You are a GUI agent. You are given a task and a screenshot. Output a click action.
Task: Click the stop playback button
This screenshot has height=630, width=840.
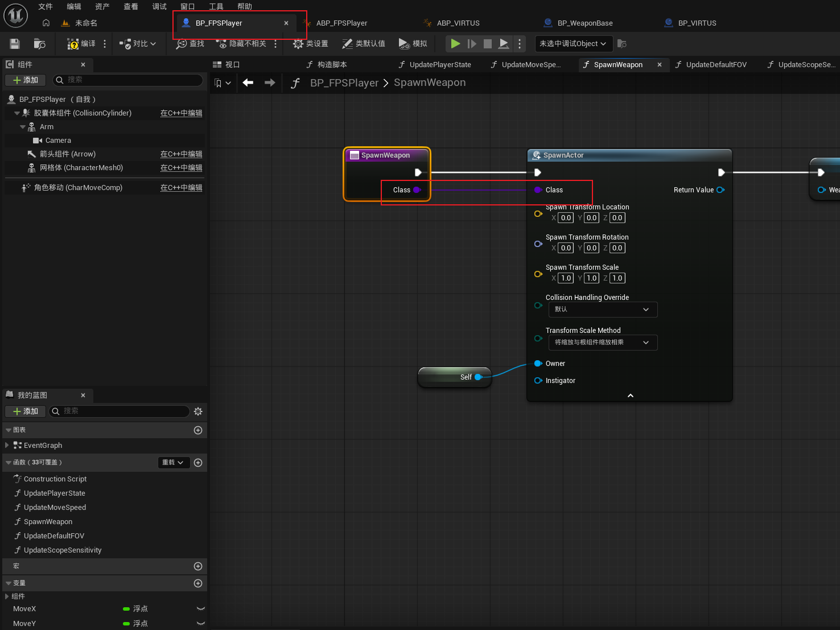pyautogui.click(x=488, y=44)
